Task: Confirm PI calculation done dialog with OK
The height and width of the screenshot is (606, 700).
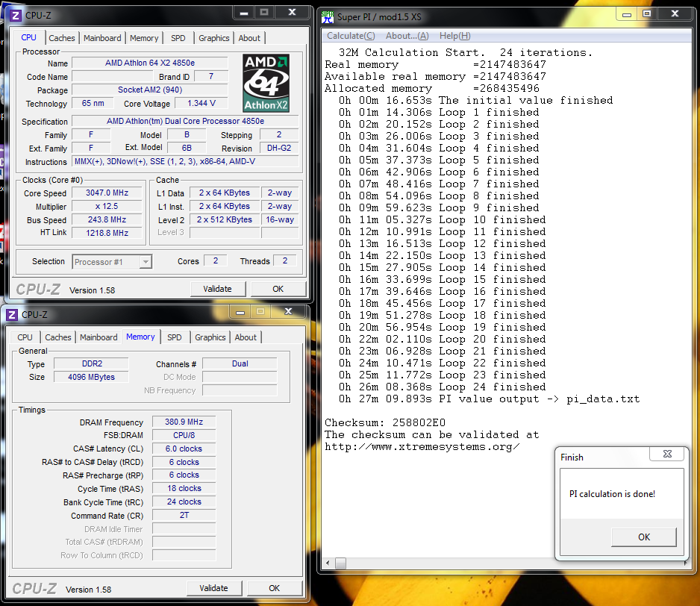Action: pyautogui.click(x=644, y=537)
